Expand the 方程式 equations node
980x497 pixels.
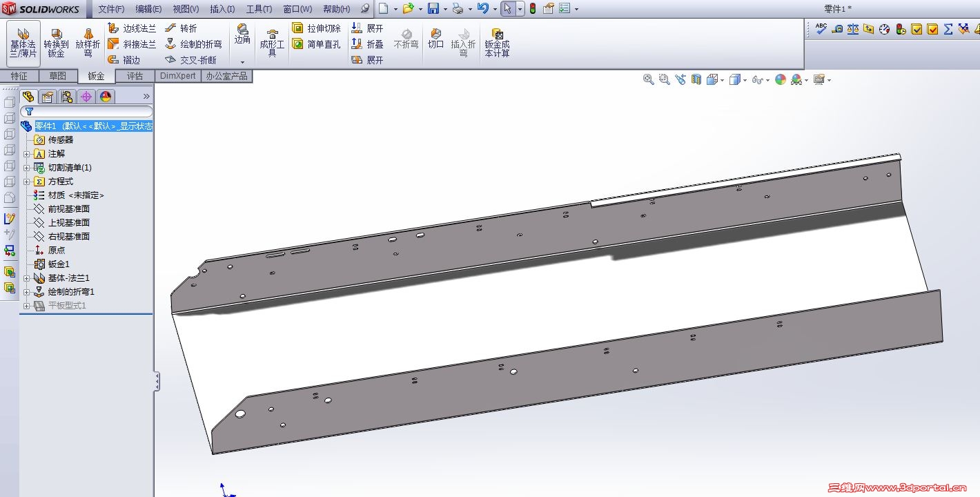pyautogui.click(x=27, y=182)
